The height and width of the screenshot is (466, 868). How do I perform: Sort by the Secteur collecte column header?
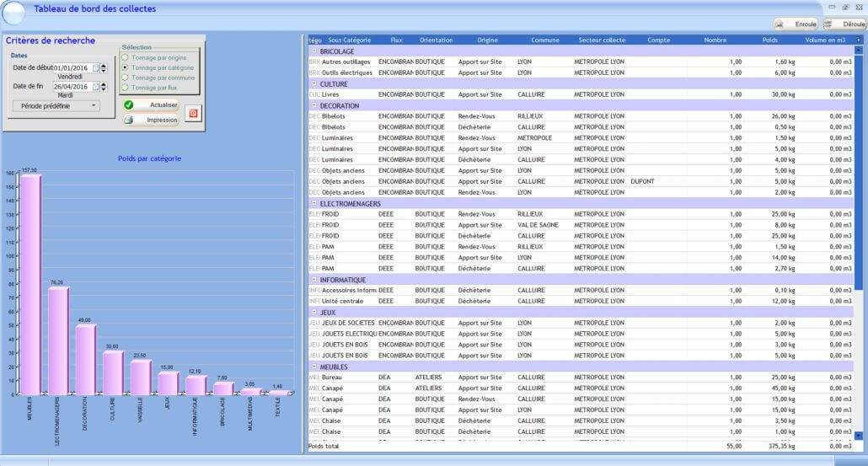(x=602, y=40)
